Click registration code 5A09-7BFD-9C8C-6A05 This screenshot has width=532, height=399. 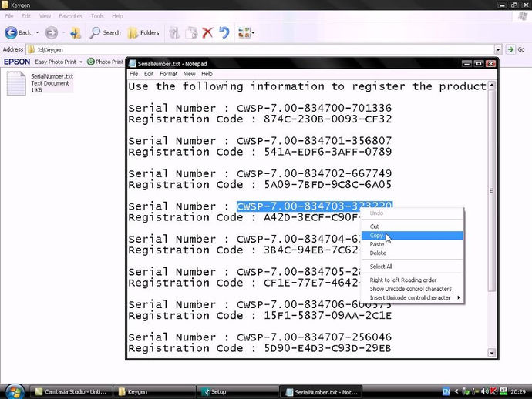(x=328, y=184)
